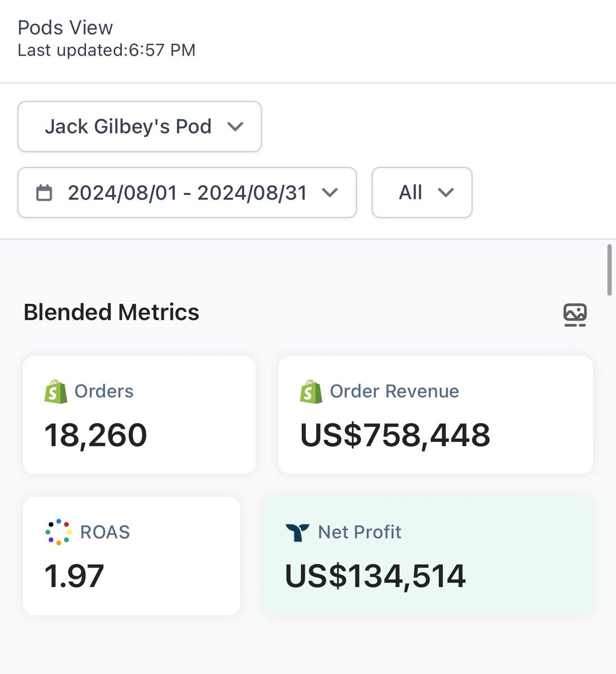Click the ROAS label
The height and width of the screenshot is (674, 616).
[x=105, y=532]
